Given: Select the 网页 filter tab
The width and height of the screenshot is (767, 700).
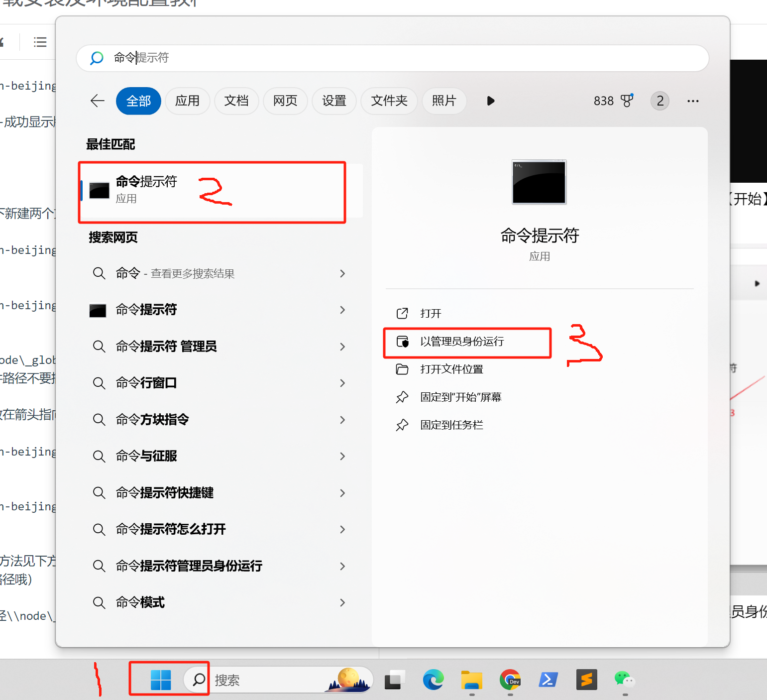Looking at the screenshot, I should [x=285, y=101].
